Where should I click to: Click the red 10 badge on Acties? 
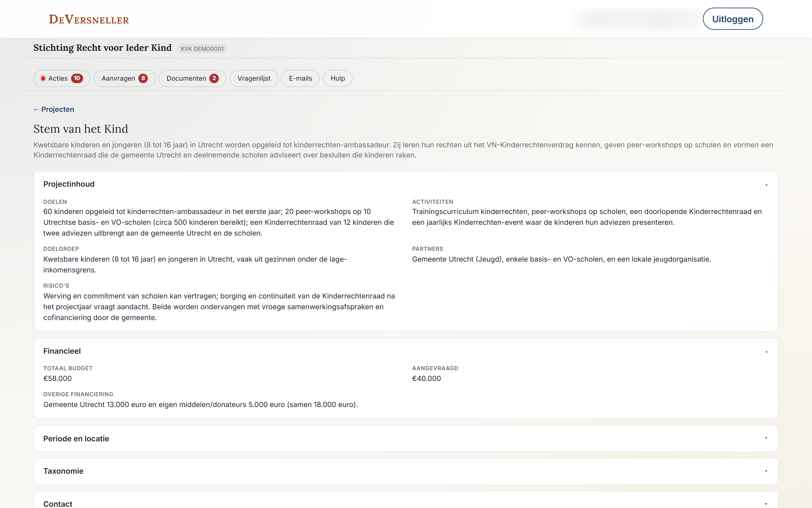coord(77,78)
